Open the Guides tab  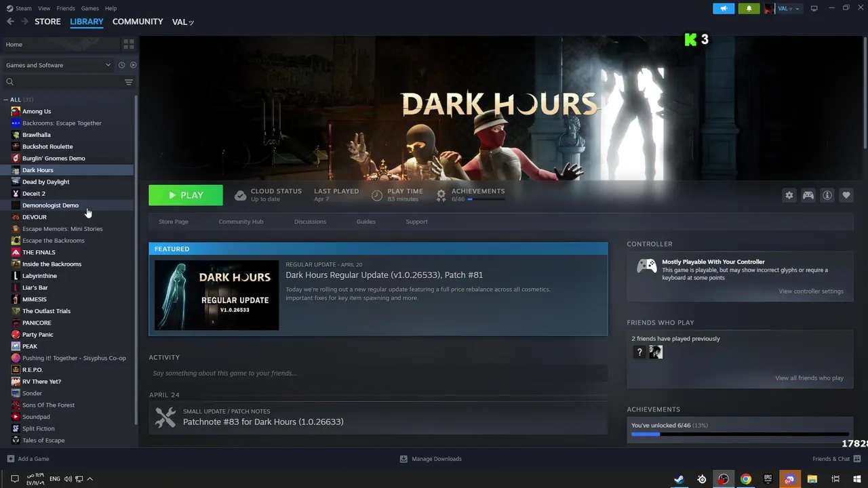pyautogui.click(x=366, y=222)
